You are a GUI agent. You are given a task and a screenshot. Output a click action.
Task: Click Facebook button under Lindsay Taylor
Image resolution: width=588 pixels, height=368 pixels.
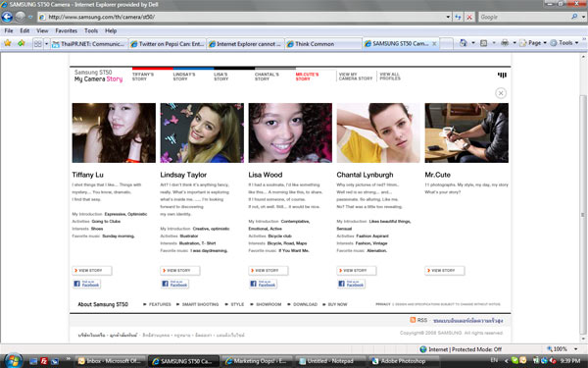(174, 284)
